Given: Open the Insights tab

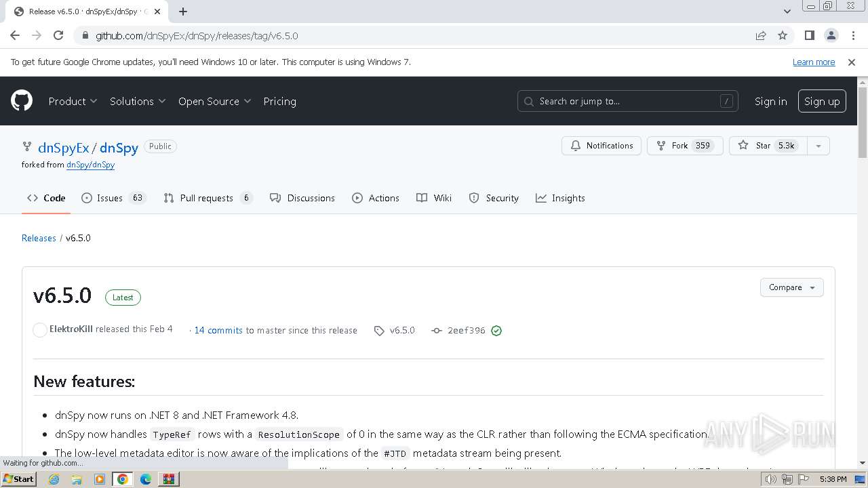Looking at the screenshot, I should [x=560, y=198].
